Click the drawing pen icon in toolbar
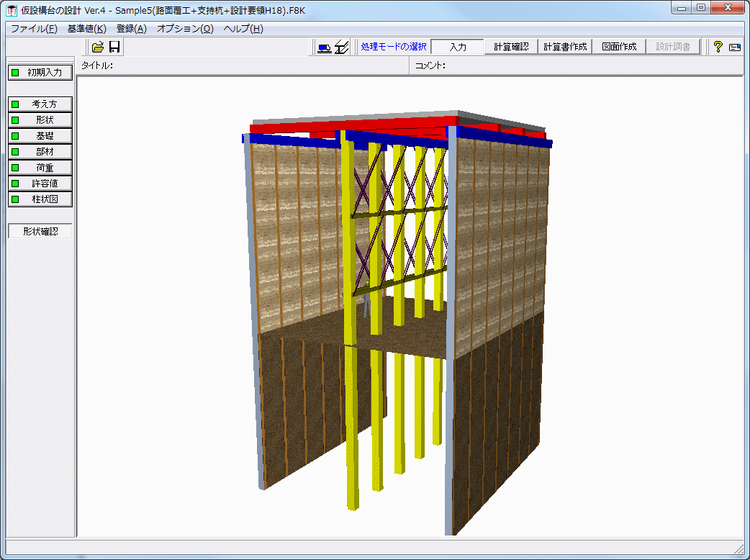The height and width of the screenshot is (560, 750). pos(342,47)
